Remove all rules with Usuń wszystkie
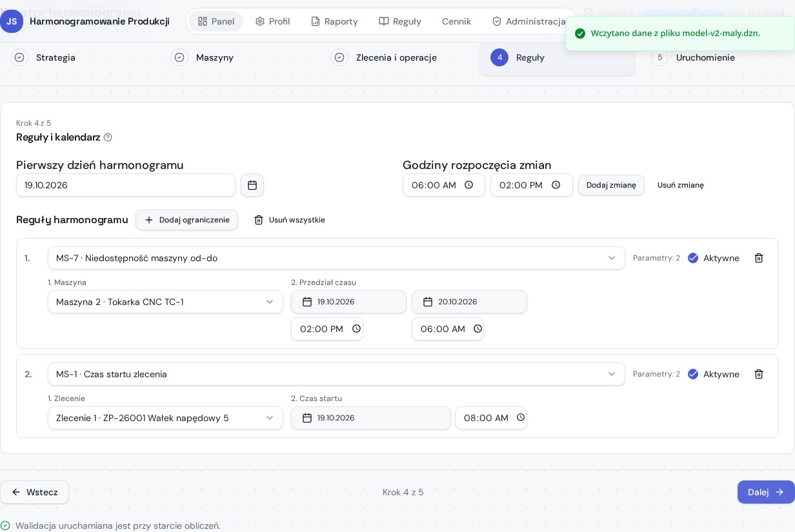This screenshot has height=532, width=795. coord(289,220)
